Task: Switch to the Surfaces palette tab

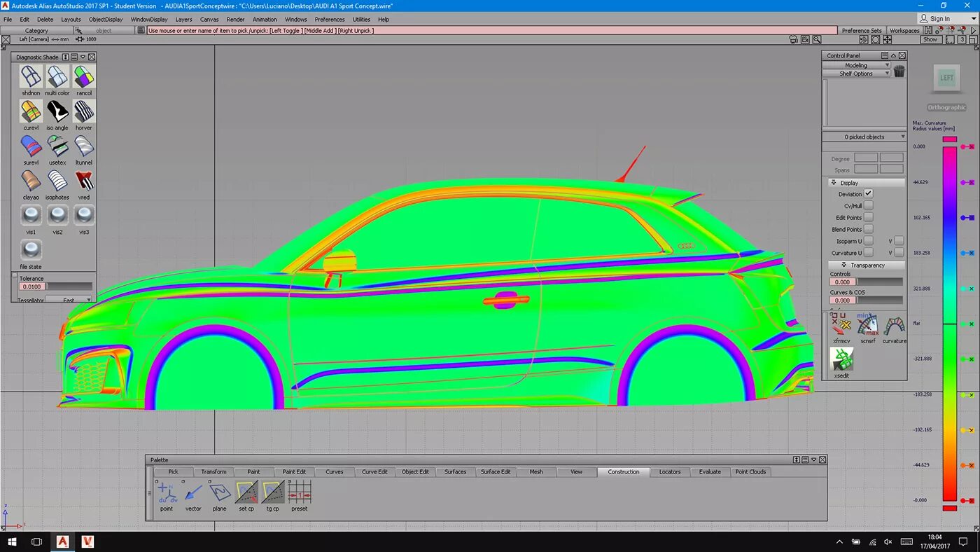Action: click(x=455, y=471)
